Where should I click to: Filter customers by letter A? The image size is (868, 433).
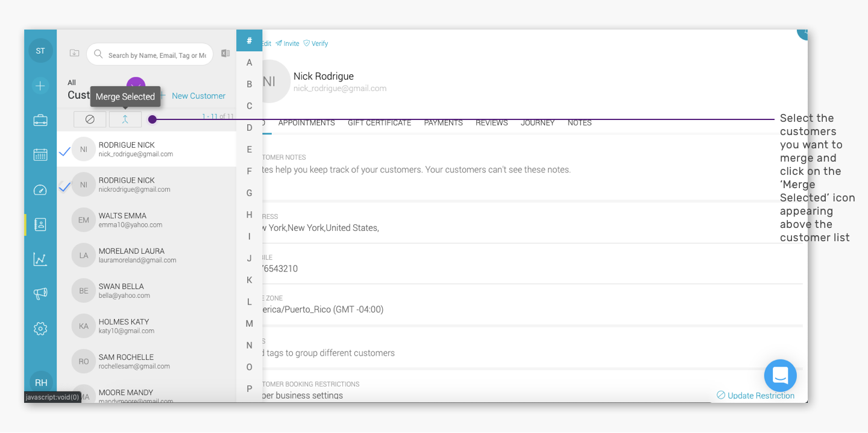pyautogui.click(x=250, y=62)
